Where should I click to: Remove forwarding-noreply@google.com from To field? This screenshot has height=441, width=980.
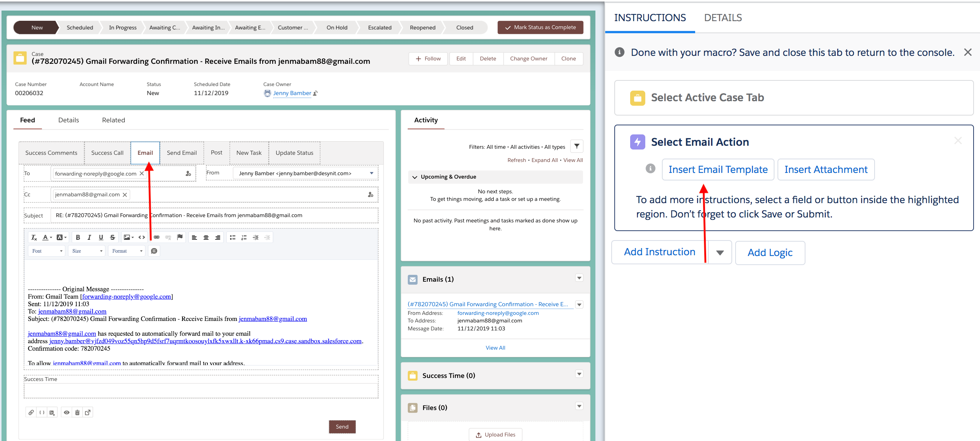pos(142,174)
